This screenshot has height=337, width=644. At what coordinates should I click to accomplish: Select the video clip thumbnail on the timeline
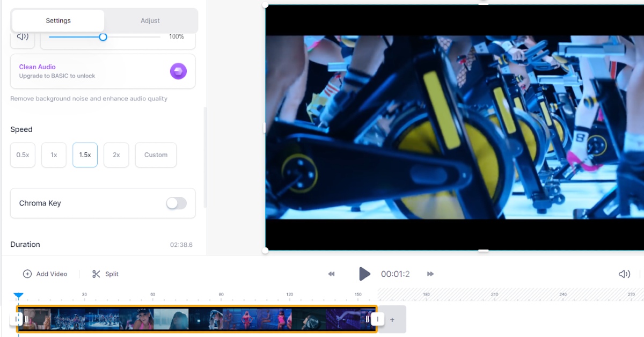coord(199,319)
